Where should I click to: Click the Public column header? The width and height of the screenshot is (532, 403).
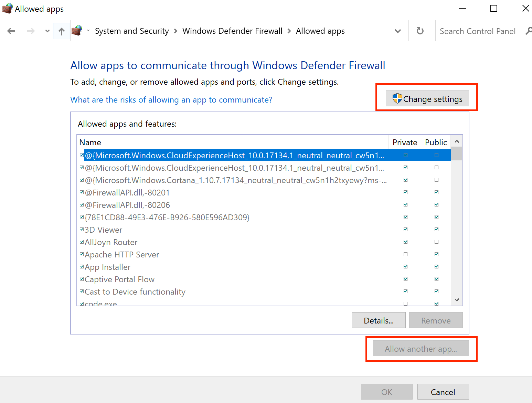point(436,142)
